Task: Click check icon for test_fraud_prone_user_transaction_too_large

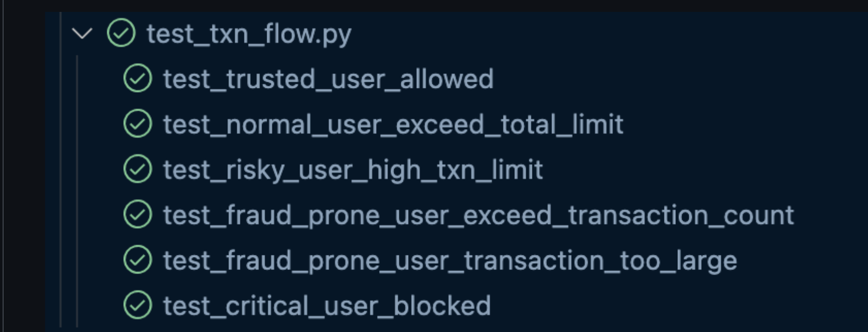Action: coord(138,260)
